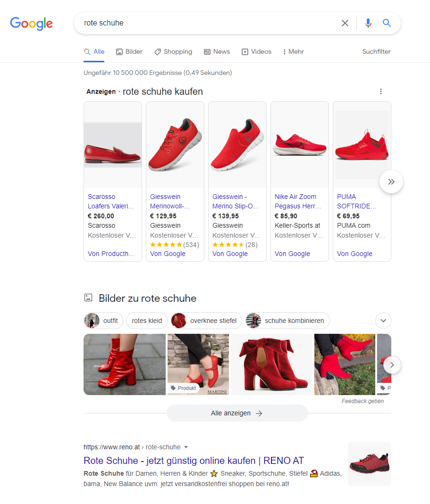Open the News tab
430x504 pixels.
click(x=217, y=52)
